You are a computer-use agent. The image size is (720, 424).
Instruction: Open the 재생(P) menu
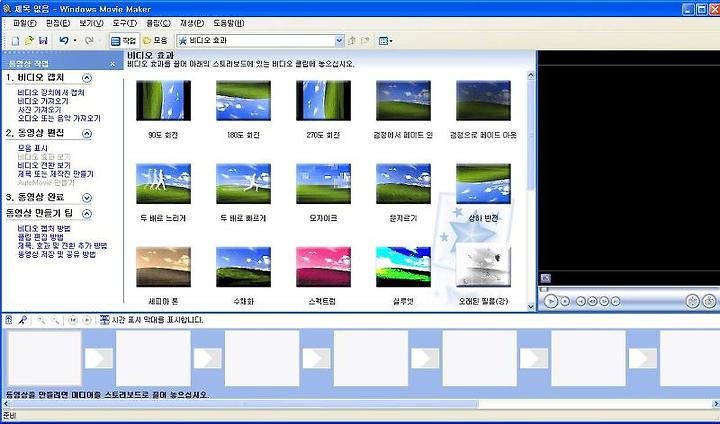(x=192, y=23)
